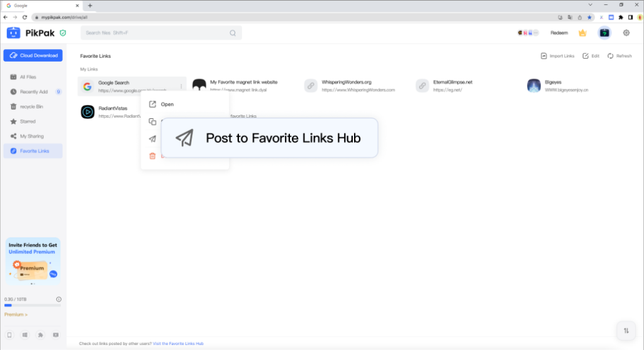Image resolution: width=644 pixels, height=350 pixels.
Task: Open Google Search link's three-dot menu
Action: 181,86
